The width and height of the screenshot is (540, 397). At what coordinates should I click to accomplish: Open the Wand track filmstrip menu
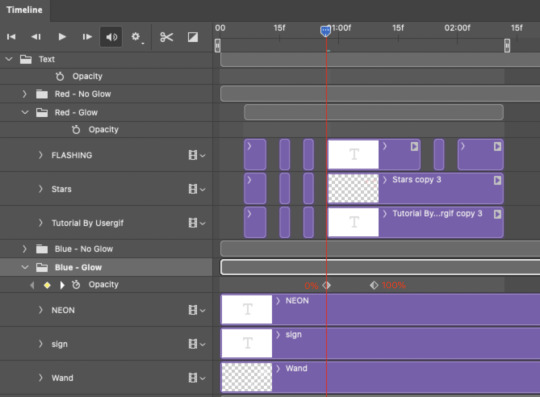coord(197,378)
